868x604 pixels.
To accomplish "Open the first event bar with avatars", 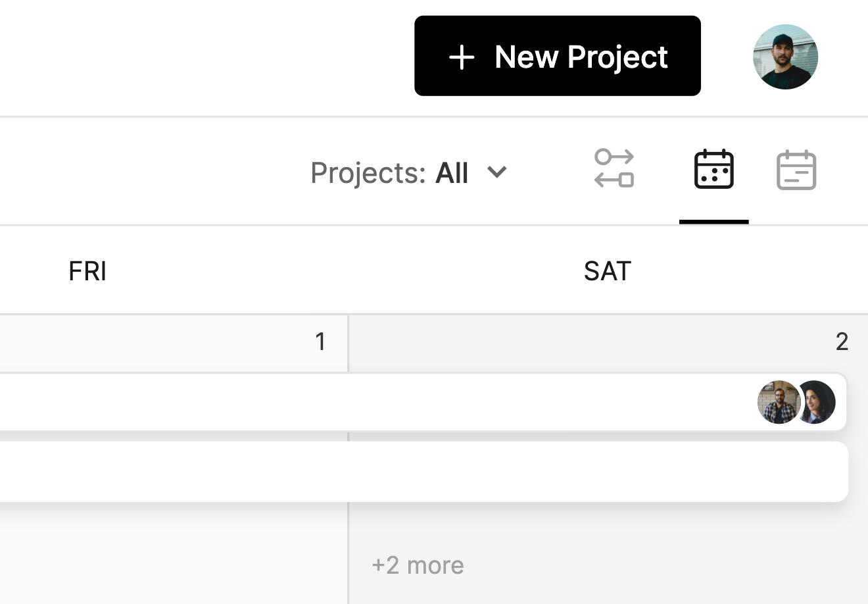I will point(395,402).
